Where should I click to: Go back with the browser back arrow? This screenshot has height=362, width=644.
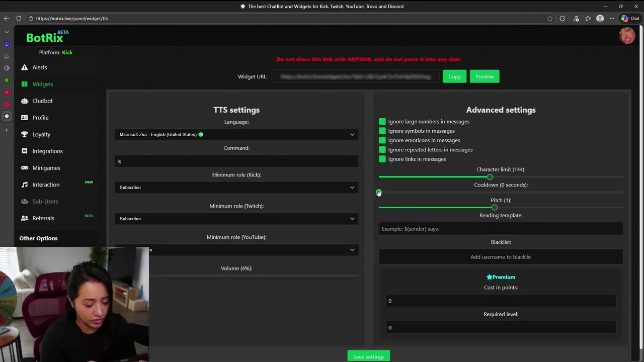click(7, 18)
